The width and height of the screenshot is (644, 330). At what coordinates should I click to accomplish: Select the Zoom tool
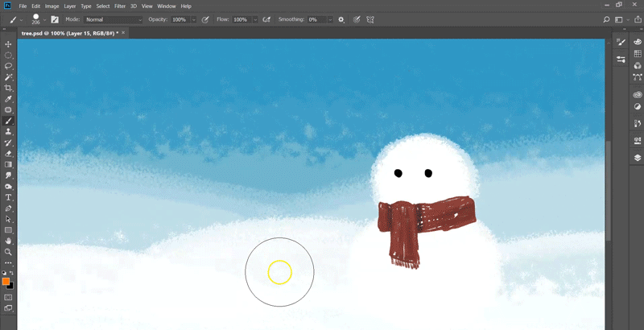(x=9, y=252)
